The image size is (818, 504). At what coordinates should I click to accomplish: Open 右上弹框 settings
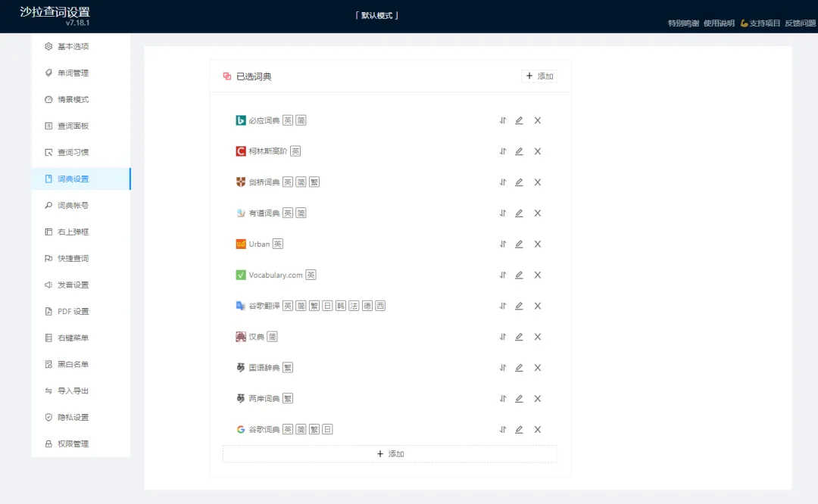pyautogui.click(x=81, y=232)
